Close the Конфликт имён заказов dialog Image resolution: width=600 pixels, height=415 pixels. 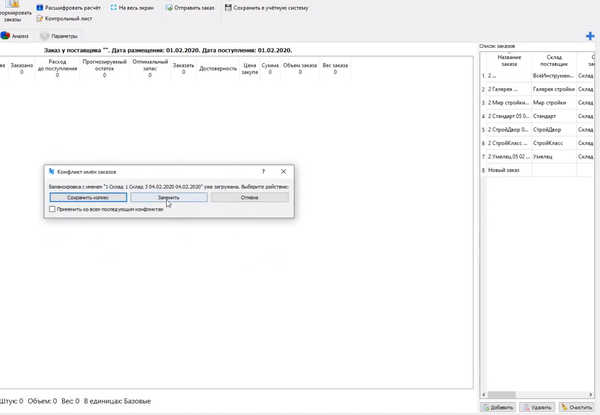tap(283, 171)
